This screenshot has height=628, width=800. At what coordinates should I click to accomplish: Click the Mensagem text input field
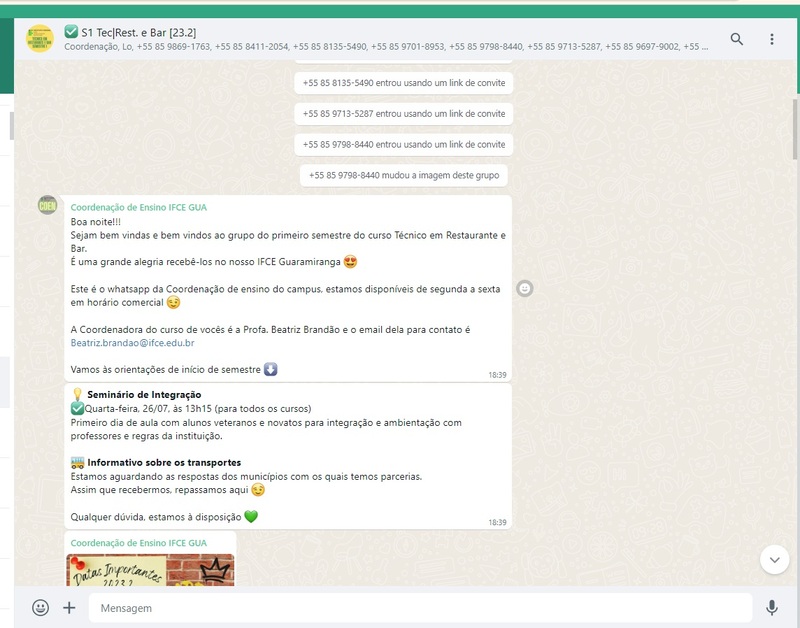point(420,608)
